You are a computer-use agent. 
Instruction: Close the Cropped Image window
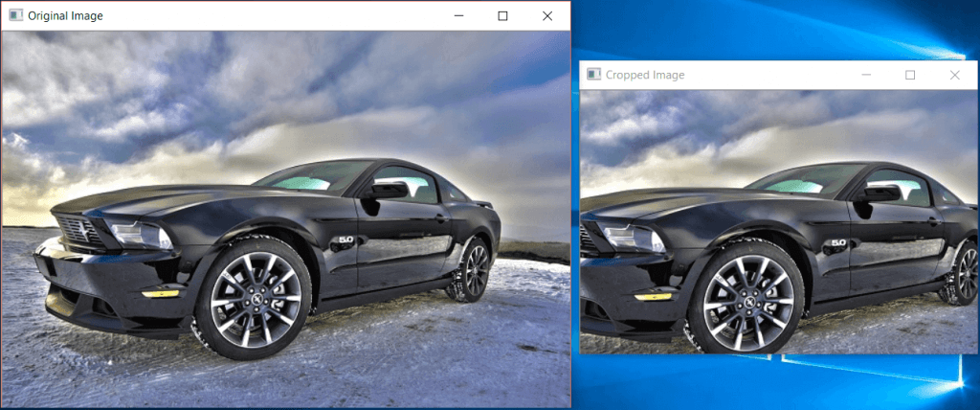[x=954, y=75]
